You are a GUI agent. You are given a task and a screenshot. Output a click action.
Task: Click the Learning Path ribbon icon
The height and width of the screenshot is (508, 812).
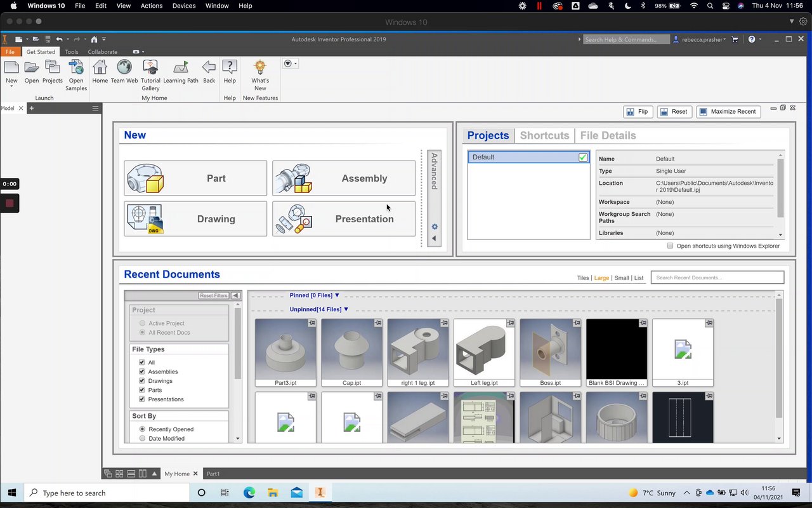coord(181,67)
